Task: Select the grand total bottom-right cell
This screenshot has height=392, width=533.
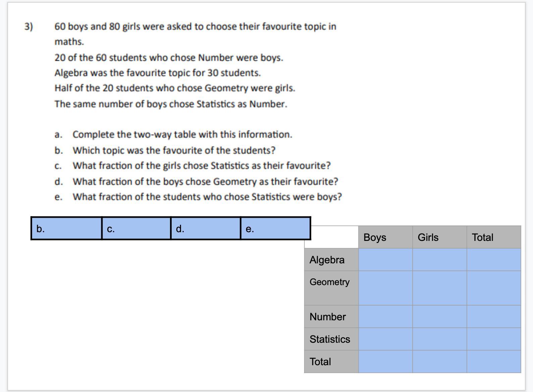Action: point(494,362)
